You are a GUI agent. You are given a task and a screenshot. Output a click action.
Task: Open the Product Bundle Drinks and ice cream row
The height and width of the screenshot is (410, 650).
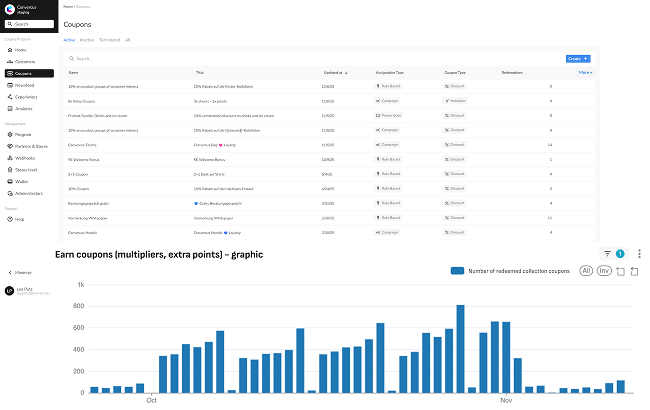(330, 116)
